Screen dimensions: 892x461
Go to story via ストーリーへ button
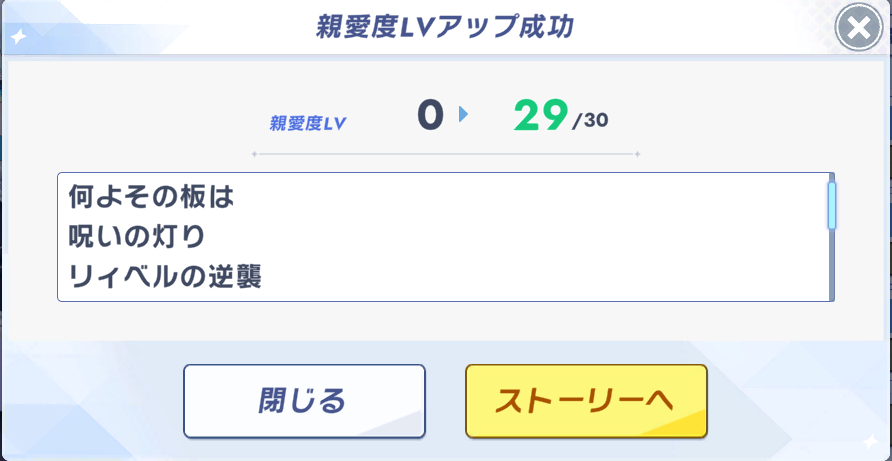[586, 401]
